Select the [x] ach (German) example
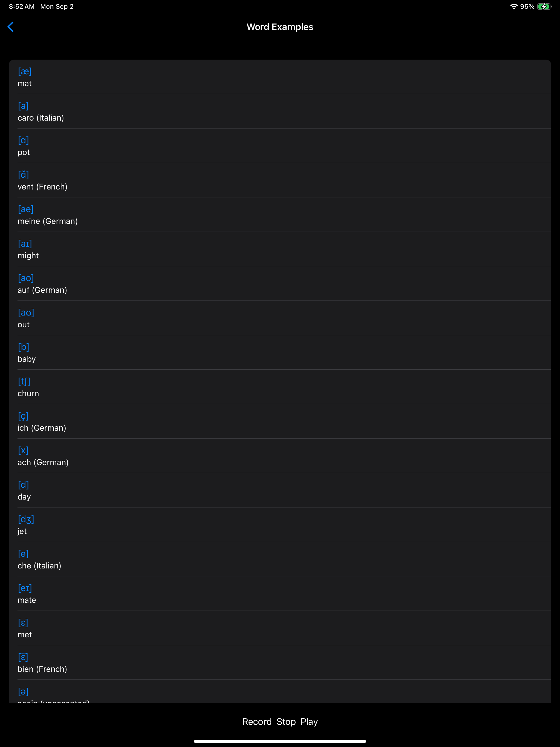 click(x=280, y=456)
